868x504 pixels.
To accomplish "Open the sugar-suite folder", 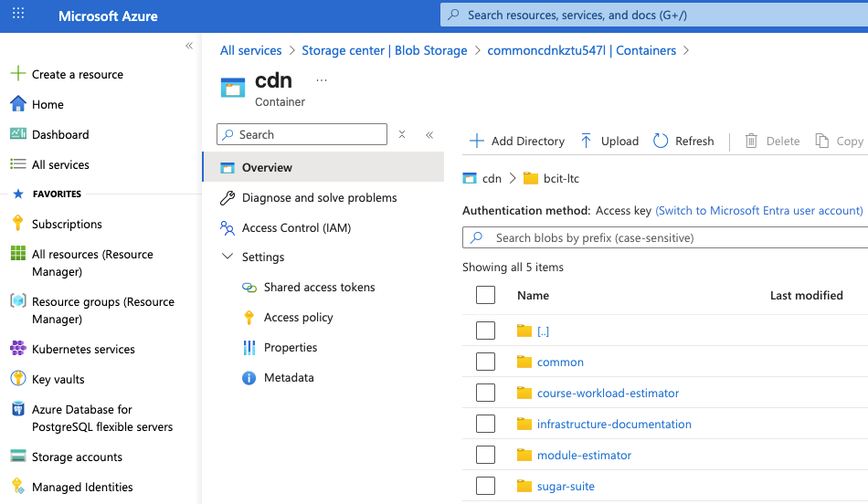I will (566, 486).
